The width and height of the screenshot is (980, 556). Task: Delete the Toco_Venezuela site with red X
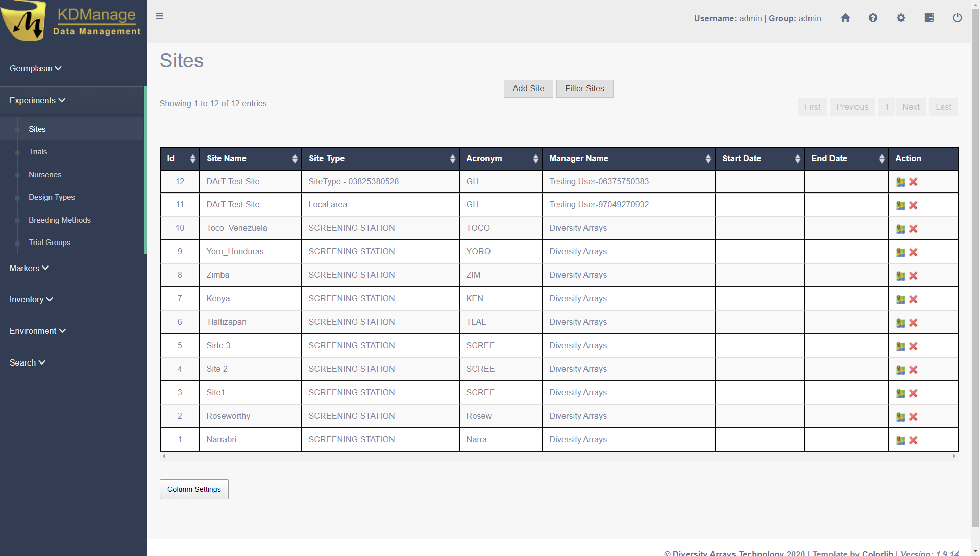(913, 229)
